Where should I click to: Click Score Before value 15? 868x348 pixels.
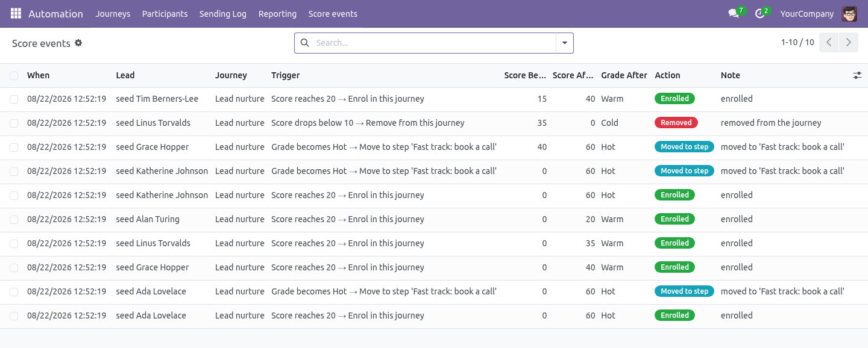[x=542, y=99]
